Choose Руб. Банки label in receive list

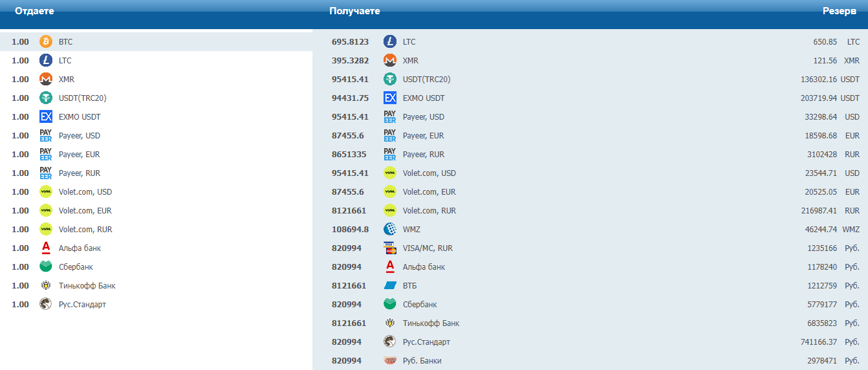tap(422, 361)
